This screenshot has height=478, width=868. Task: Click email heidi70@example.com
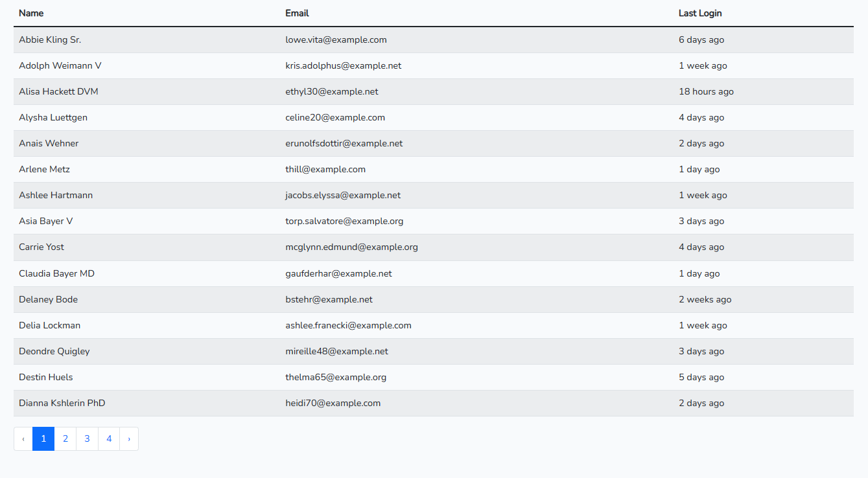(333, 403)
